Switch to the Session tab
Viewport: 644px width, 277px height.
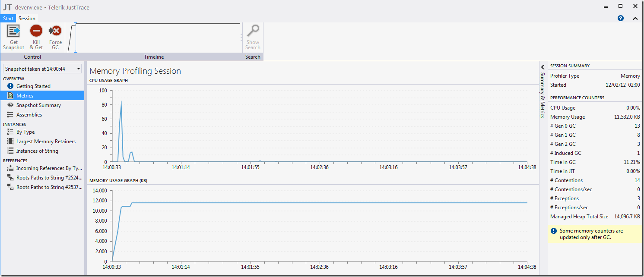point(27,19)
